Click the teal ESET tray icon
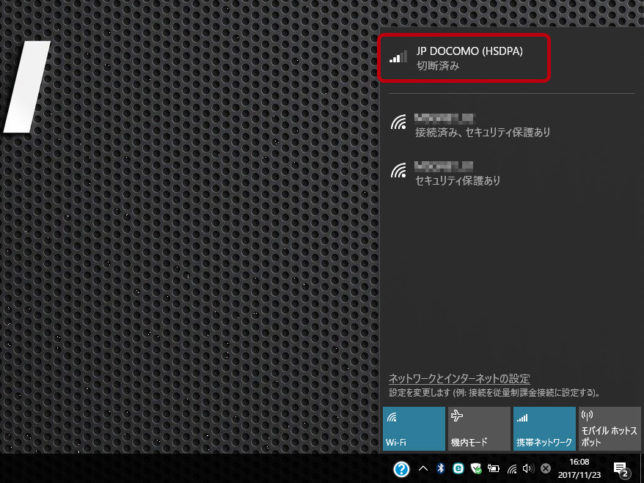Image resolution: width=644 pixels, height=483 pixels. pos(458,468)
